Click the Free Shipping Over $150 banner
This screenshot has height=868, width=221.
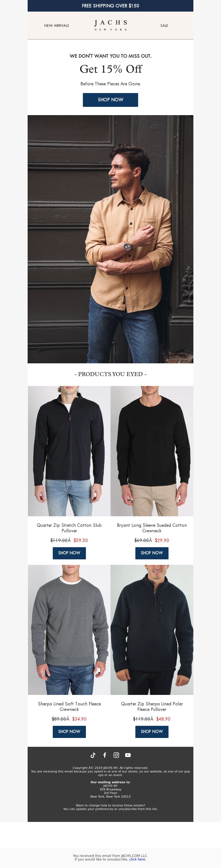point(110,6)
